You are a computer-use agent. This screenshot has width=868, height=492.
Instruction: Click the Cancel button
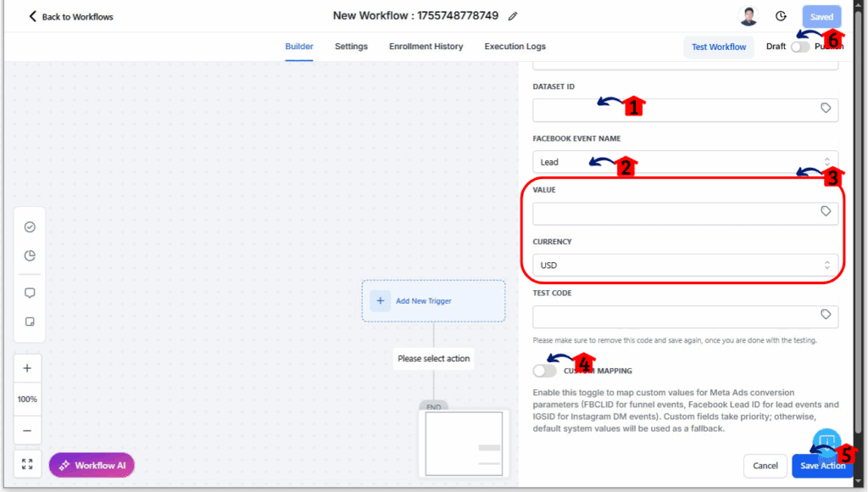pos(765,466)
